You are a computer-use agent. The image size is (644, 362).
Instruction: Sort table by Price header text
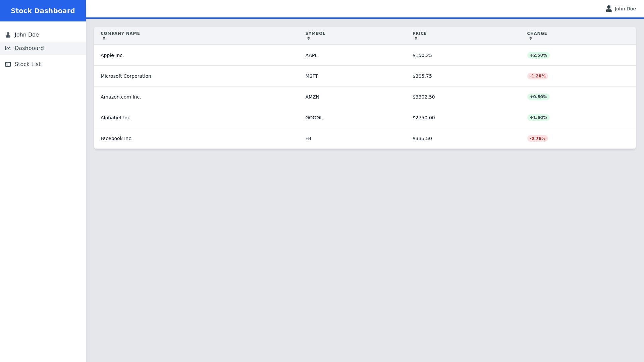pyautogui.click(x=420, y=34)
